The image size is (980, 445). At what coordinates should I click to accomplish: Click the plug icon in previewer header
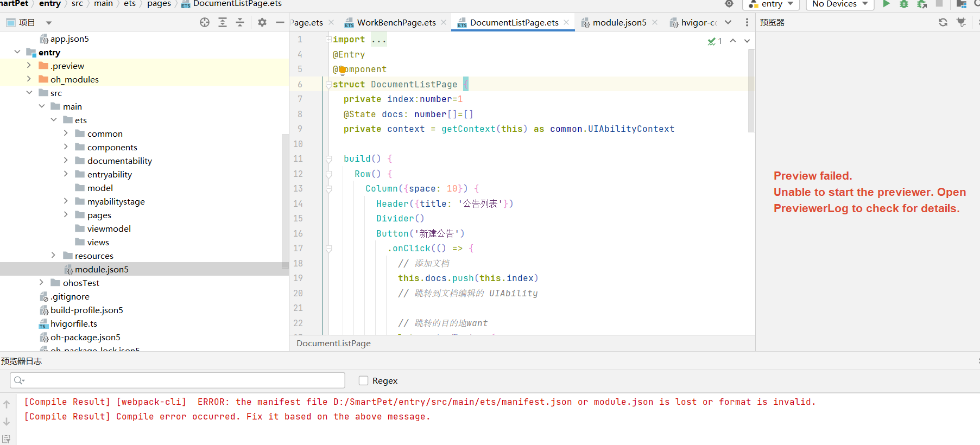[962, 22]
